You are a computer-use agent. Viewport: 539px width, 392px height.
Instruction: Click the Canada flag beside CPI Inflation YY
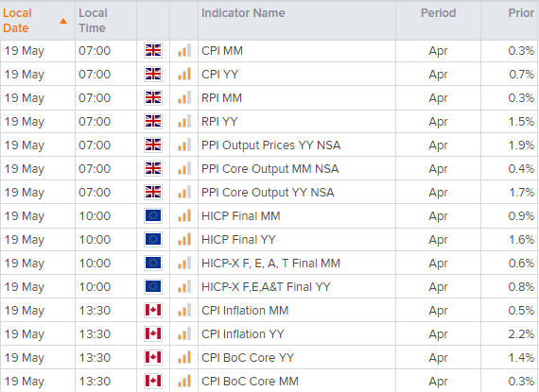click(x=153, y=333)
